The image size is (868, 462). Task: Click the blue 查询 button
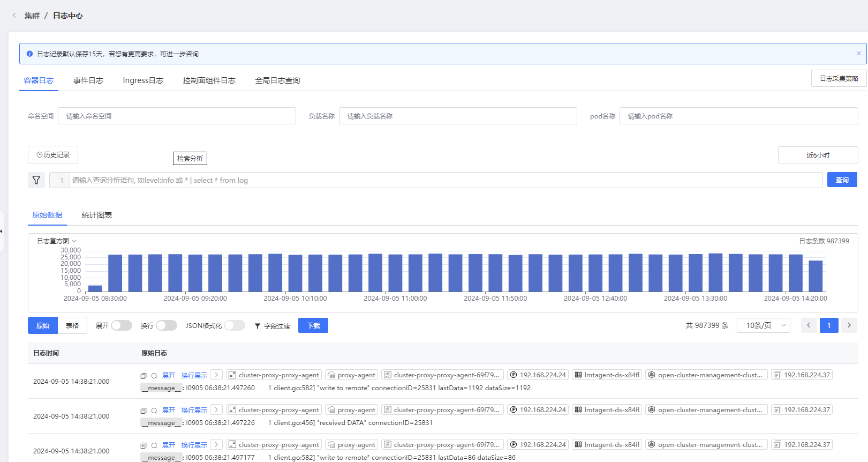842,180
